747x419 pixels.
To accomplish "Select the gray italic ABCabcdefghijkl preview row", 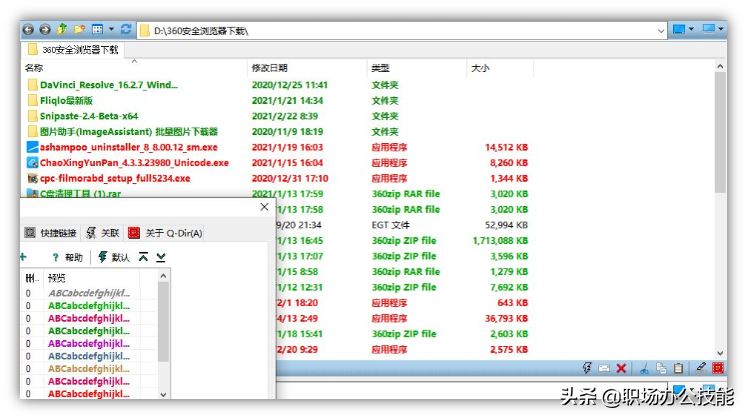I will [x=89, y=293].
